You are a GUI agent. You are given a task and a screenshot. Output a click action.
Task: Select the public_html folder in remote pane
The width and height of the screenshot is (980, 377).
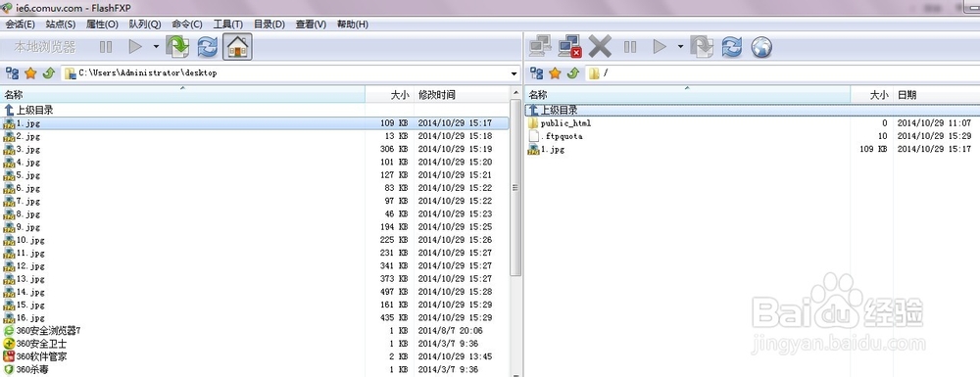(x=753, y=123)
